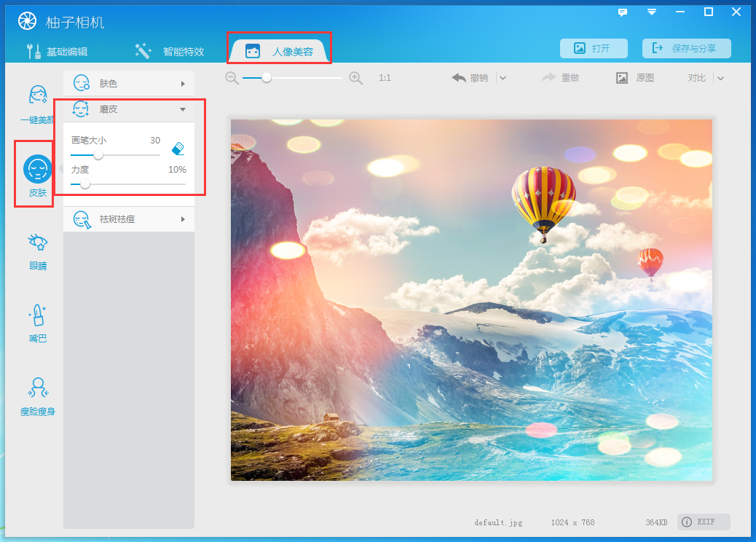Click the 磨皮 face icon
The width and height of the screenshot is (756, 542).
pyautogui.click(x=81, y=109)
